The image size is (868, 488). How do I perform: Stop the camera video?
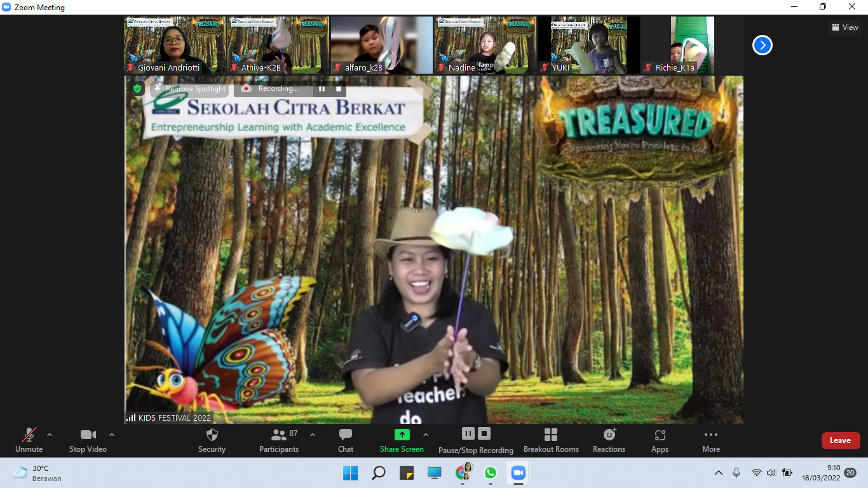click(88, 440)
